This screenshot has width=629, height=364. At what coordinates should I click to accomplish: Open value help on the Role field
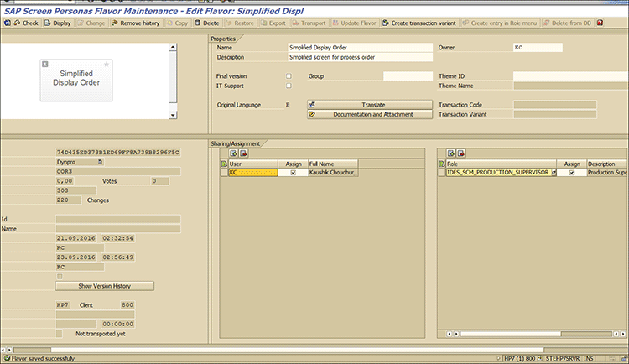(554, 172)
